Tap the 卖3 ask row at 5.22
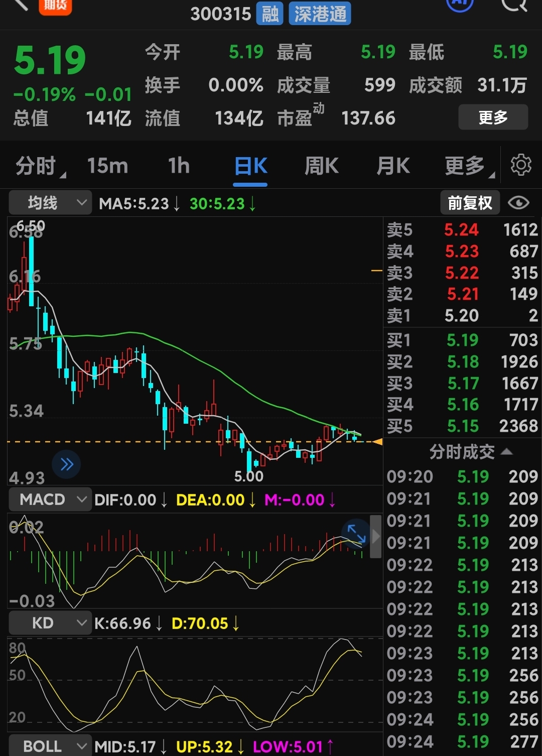Viewport: 542px width, 756px height. tap(462, 273)
